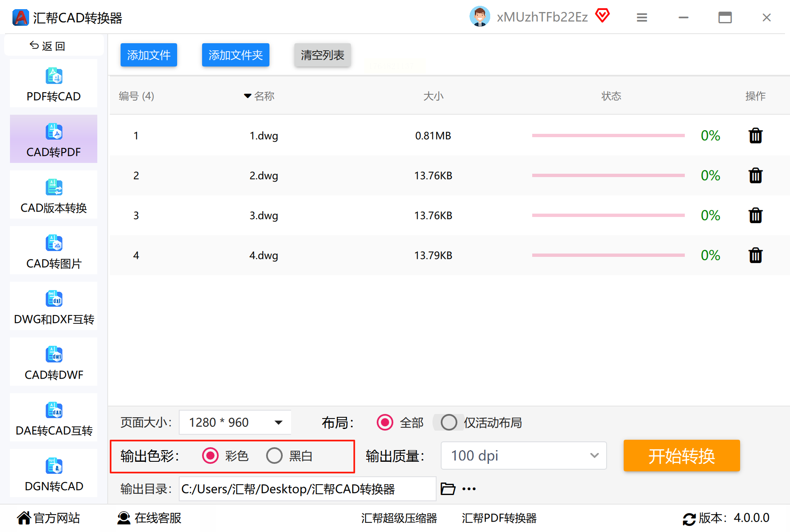
Task: Click the three-dots browse directory icon
Action: point(469,489)
